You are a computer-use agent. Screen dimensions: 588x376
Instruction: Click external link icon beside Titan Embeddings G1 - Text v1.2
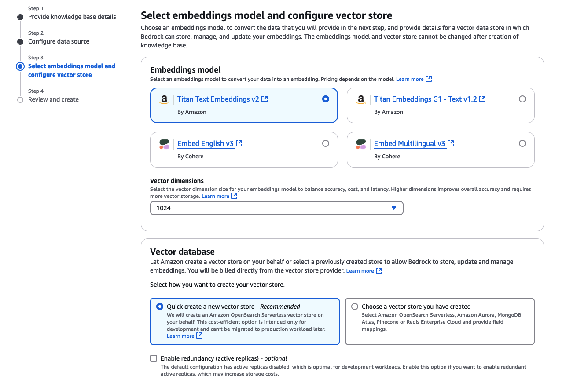[482, 99]
